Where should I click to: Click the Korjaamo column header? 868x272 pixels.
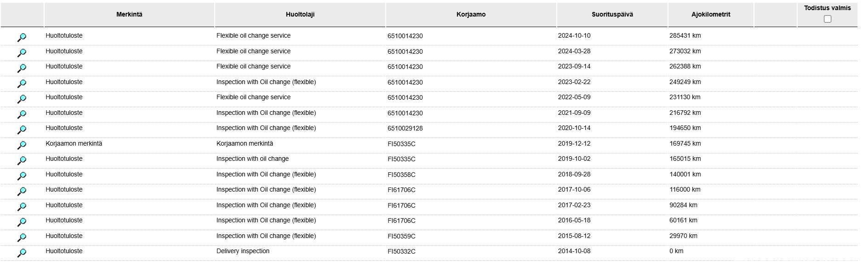[x=471, y=15]
